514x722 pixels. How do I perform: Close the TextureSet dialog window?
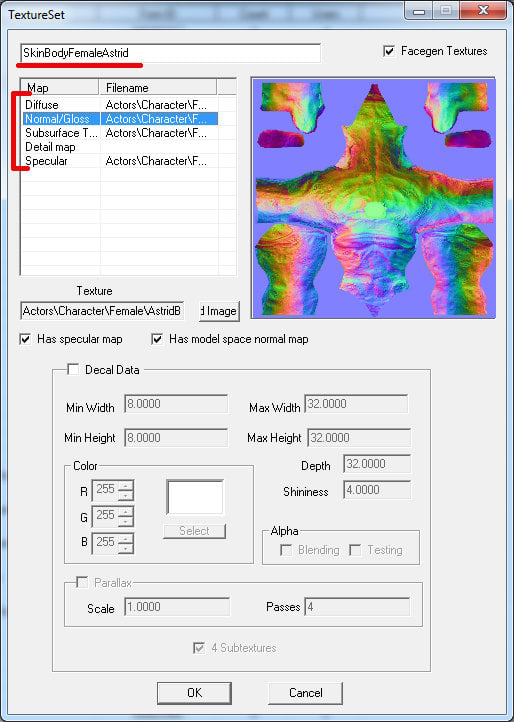click(482, 10)
